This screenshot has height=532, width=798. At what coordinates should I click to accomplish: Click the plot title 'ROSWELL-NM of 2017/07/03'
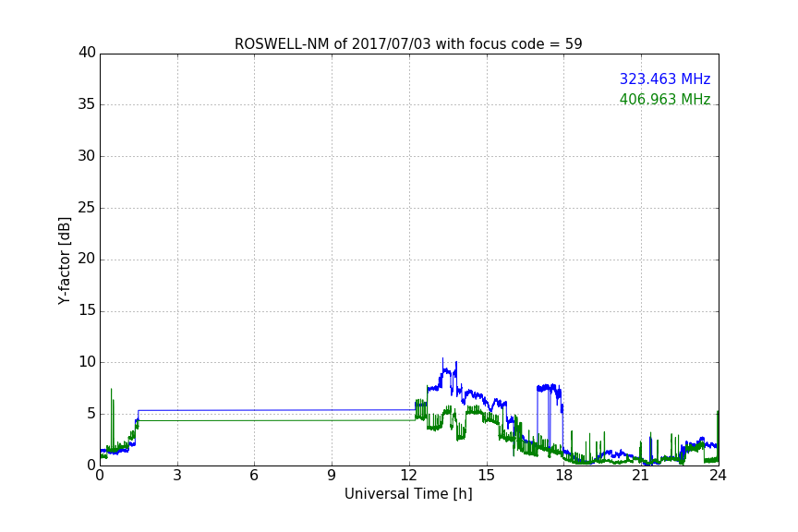point(408,44)
